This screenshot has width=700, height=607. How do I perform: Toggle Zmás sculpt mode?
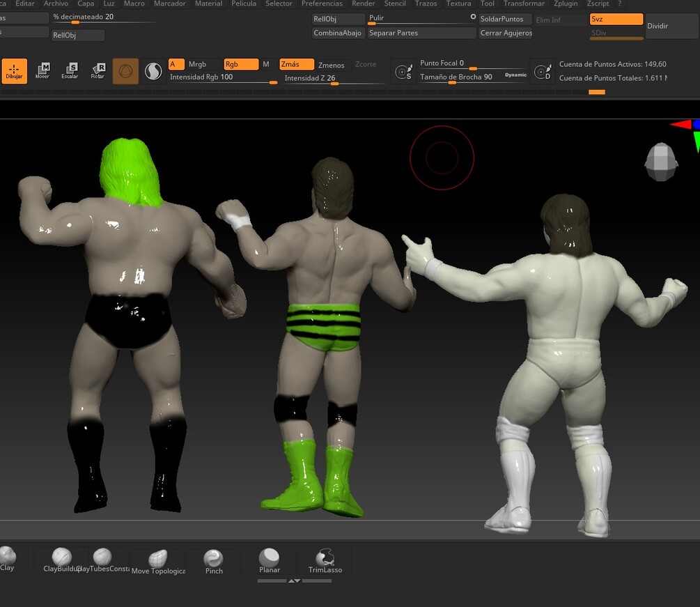tap(297, 64)
